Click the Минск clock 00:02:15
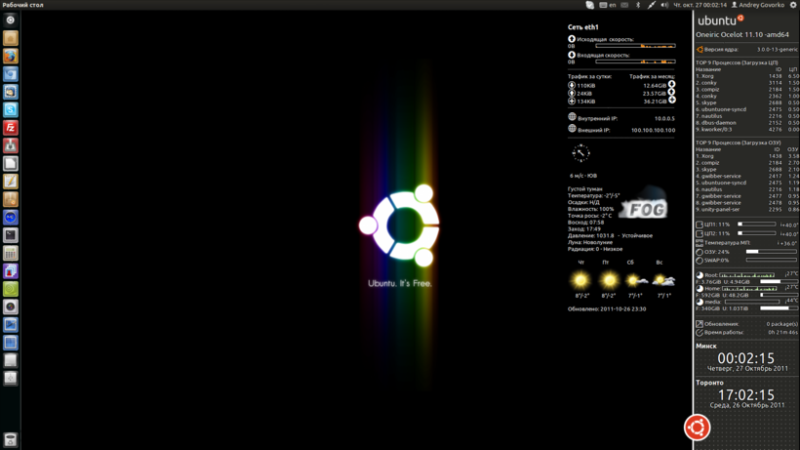The height and width of the screenshot is (450, 800). [746, 358]
